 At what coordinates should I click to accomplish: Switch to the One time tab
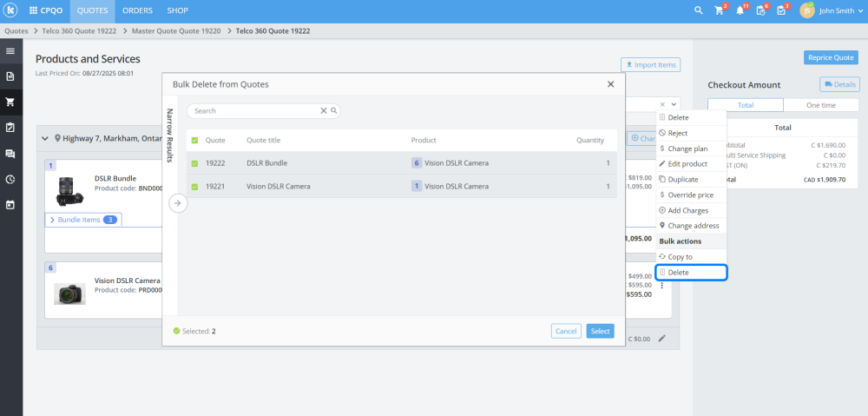tap(820, 105)
